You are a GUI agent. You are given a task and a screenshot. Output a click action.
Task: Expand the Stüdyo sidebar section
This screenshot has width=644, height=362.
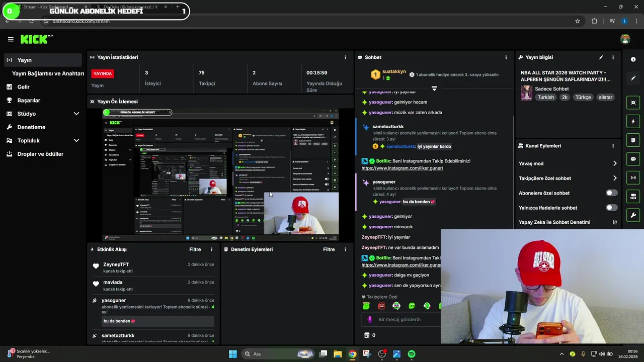(x=76, y=114)
